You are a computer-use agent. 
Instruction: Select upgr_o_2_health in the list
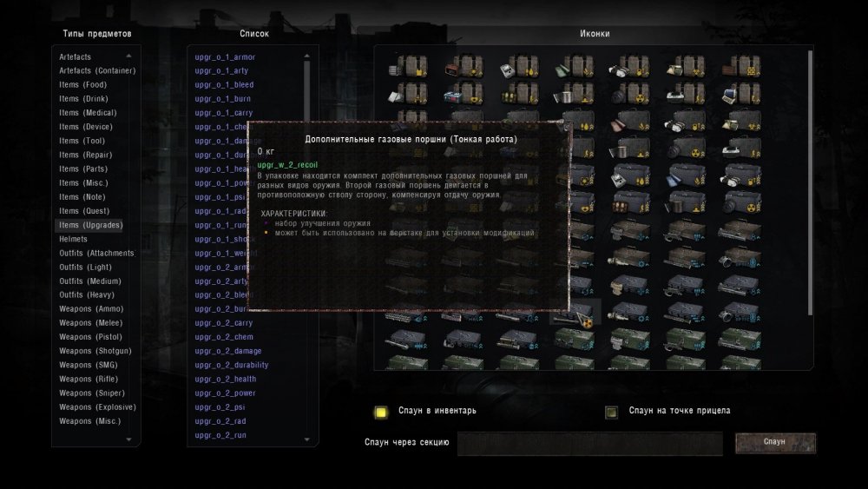[x=226, y=379]
